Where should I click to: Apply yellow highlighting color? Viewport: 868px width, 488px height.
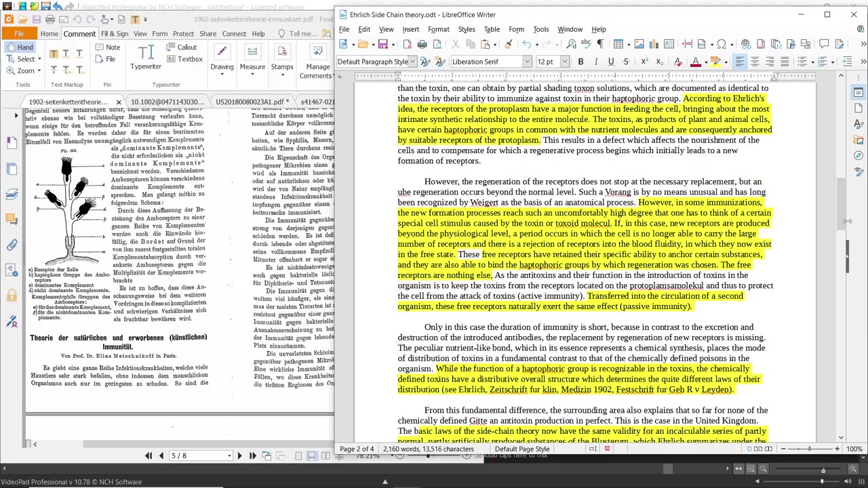point(715,62)
